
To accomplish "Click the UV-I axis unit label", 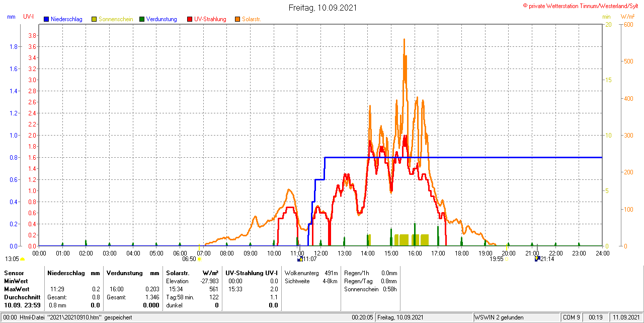I will (x=28, y=17).
